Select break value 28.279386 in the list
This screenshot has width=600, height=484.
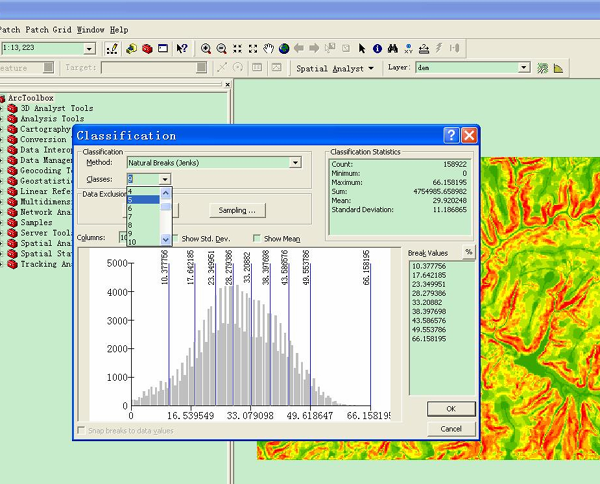[x=428, y=294]
